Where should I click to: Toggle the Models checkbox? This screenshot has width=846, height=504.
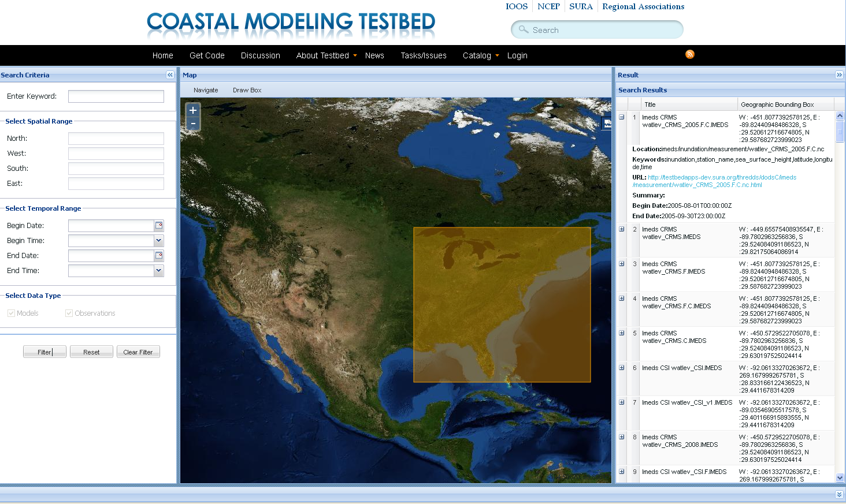pos(11,313)
